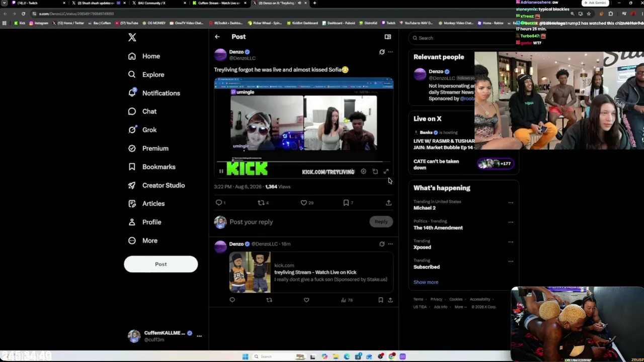Click the X logo in the sidebar
Screen dimensions: 644x362
(x=132, y=37)
